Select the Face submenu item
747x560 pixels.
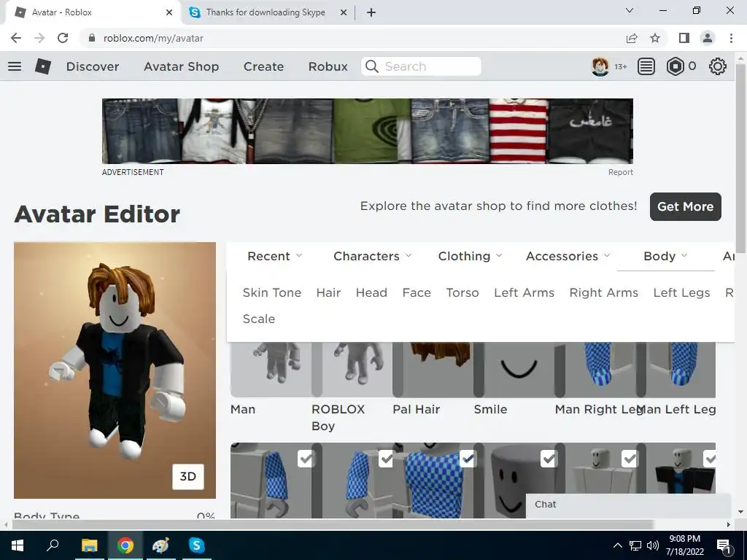pos(417,292)
